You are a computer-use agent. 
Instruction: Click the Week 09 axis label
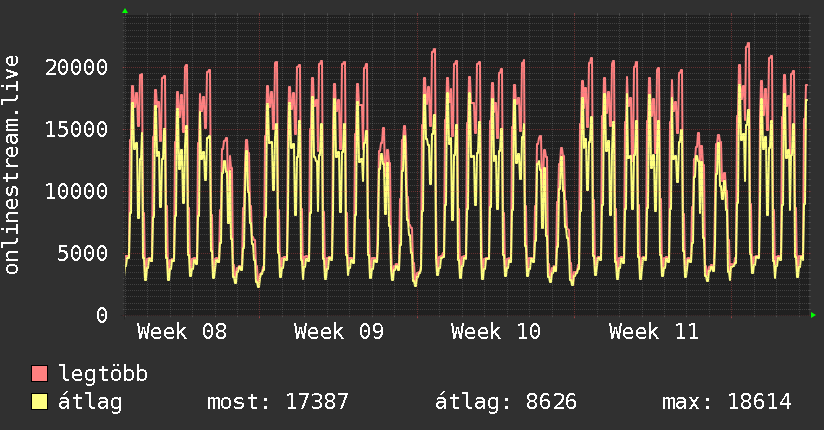(339, 332)
